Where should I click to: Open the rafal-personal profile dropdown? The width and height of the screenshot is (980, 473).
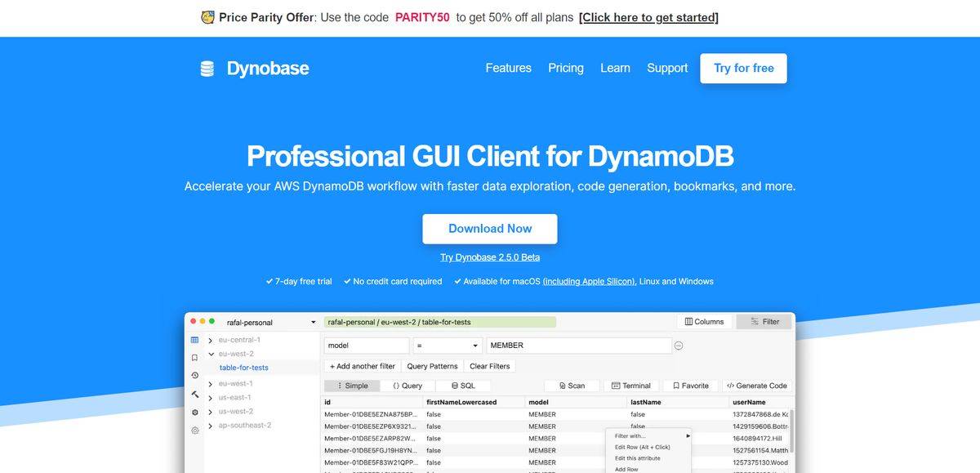(x=269, y=322)
